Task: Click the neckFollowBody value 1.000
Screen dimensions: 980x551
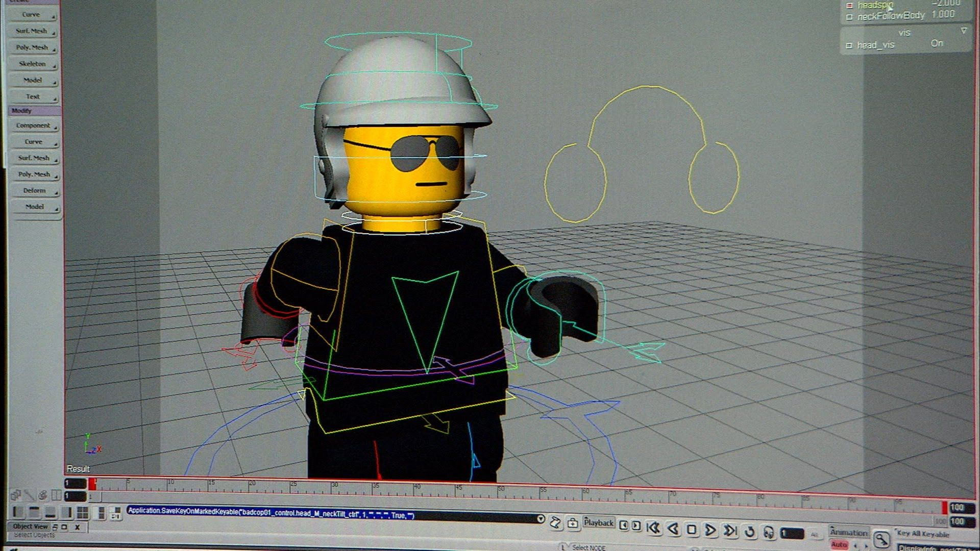Action: pyautogui.click(x=943, y=15)
